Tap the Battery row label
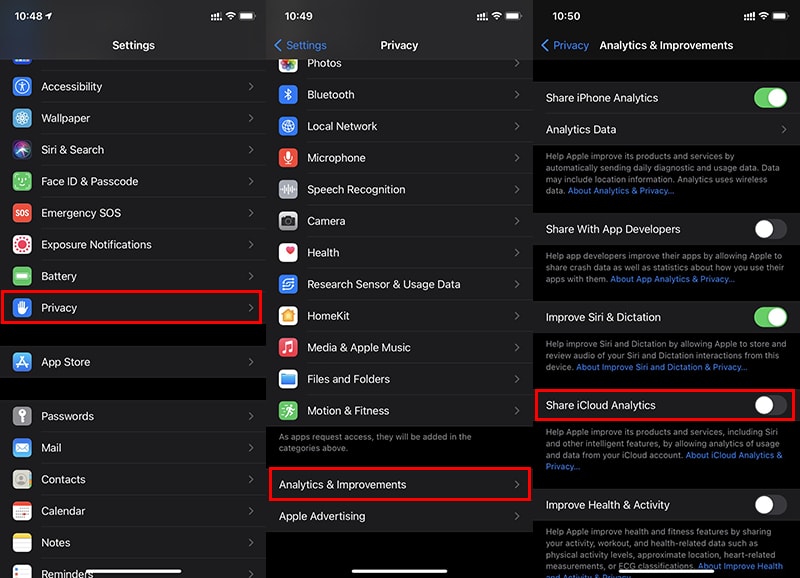The height and width of the screenshot is (578, 800). click(59, 277)
